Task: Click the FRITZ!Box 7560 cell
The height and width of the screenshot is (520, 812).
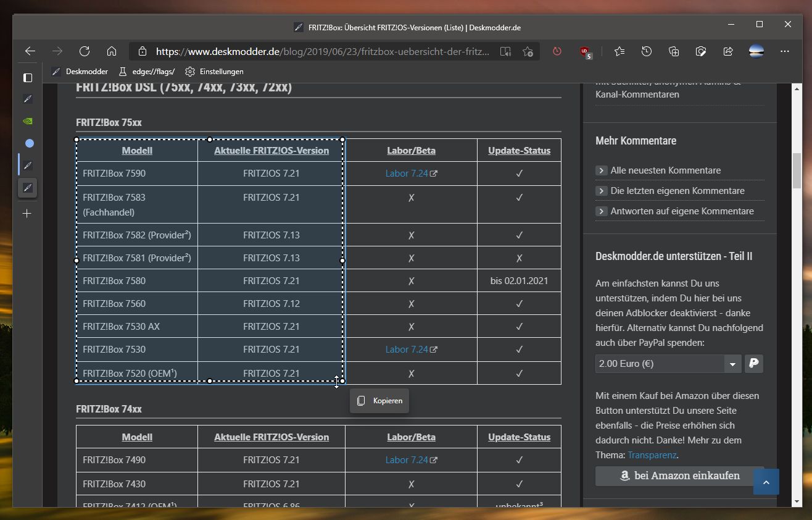Action: click(137, 304)
